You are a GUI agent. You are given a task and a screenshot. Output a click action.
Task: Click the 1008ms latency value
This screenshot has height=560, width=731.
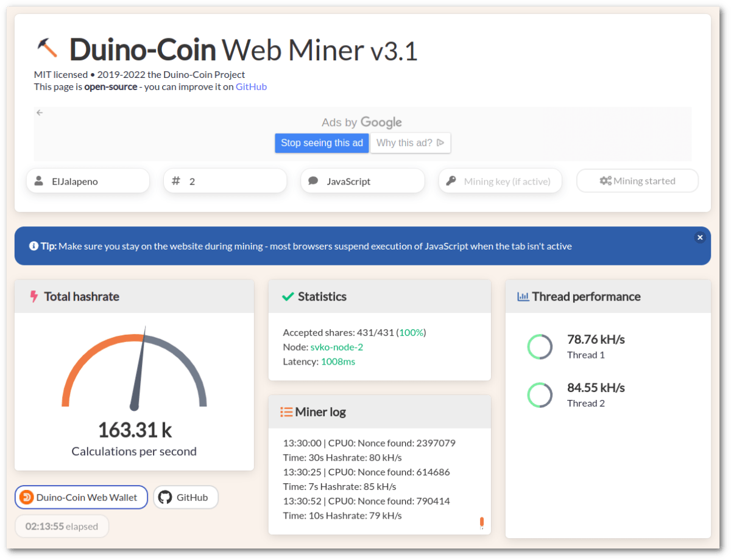coord(338,362)
